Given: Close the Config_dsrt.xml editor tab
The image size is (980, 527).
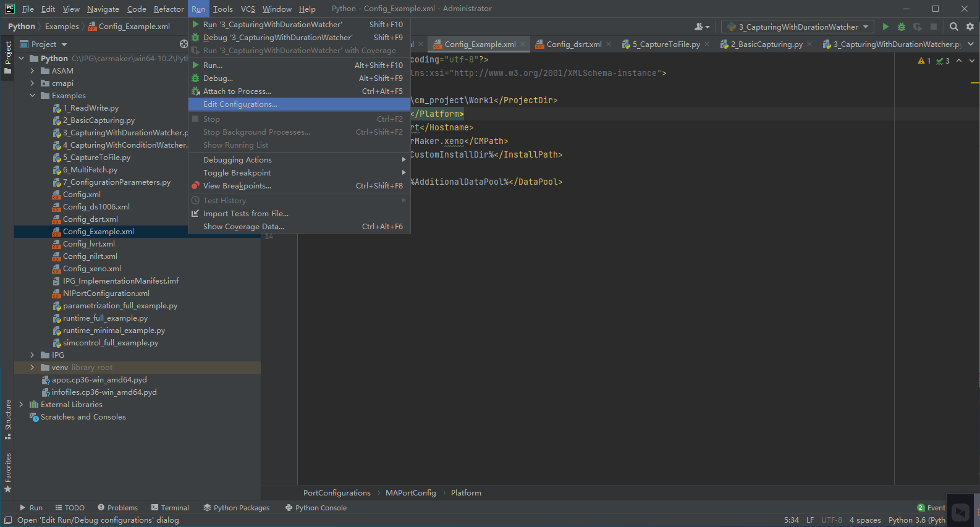Looking at the screenshot, I should (609, 44).
